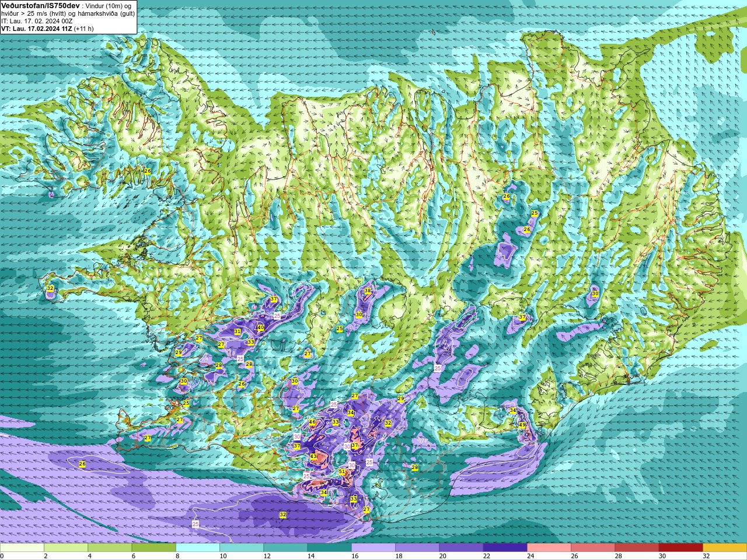This screenshot has width=747, height=560.
Task: Click the '20' tick label on the legend
Action: [442, 556]
